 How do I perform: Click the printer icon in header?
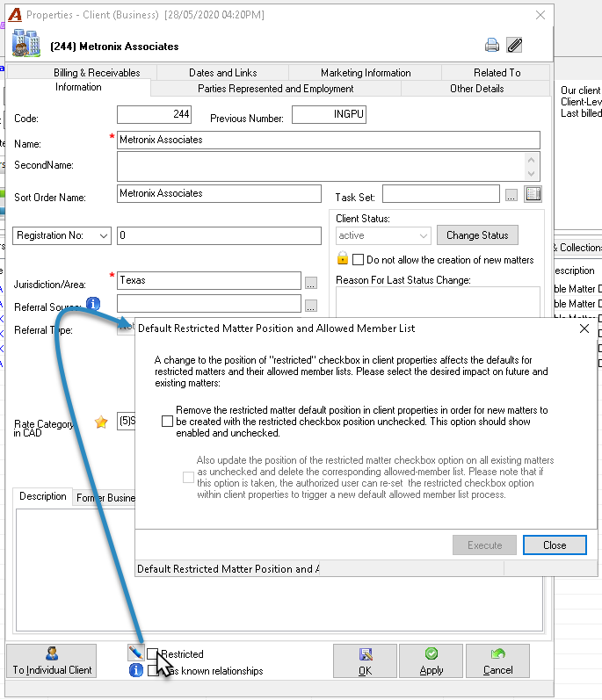(491, 45)
